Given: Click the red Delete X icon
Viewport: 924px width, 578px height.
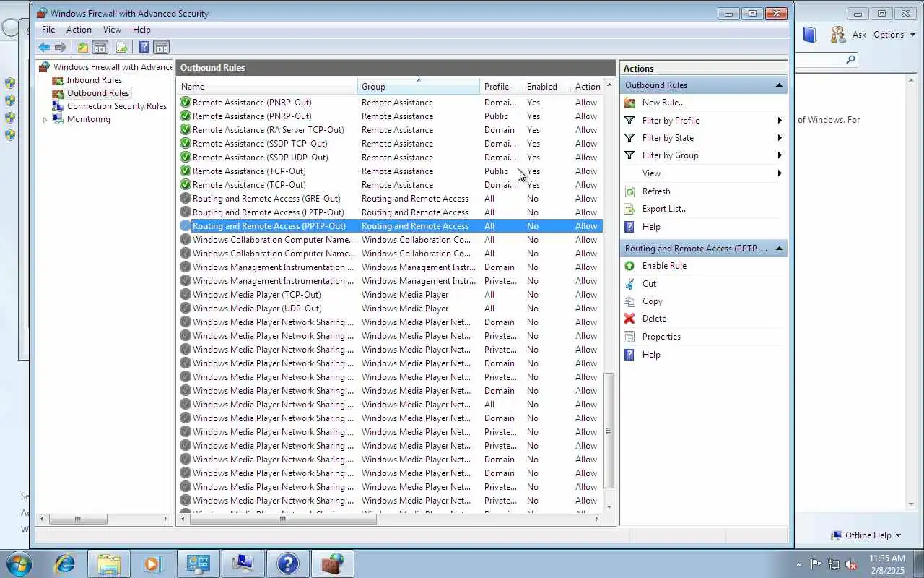Looking at the screenshot, I should (x=629, y=319).
